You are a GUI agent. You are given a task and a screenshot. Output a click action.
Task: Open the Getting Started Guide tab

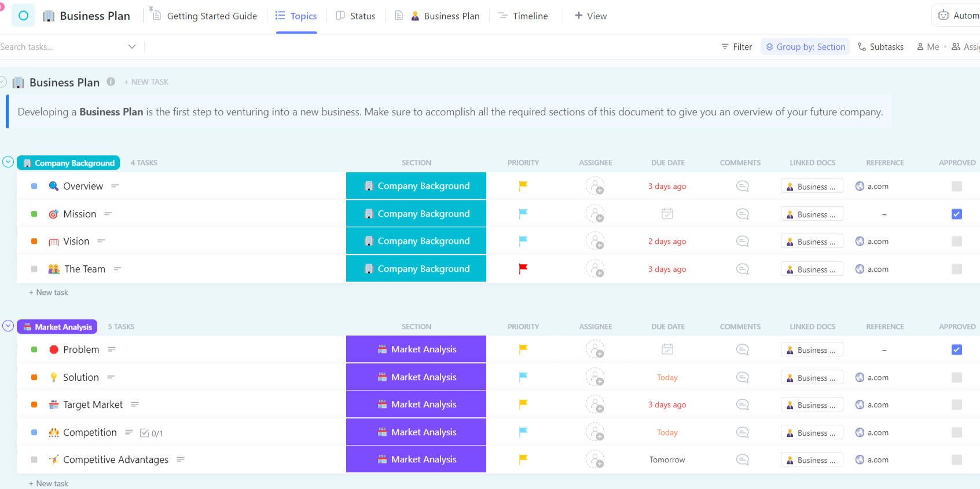click(204, 16)
